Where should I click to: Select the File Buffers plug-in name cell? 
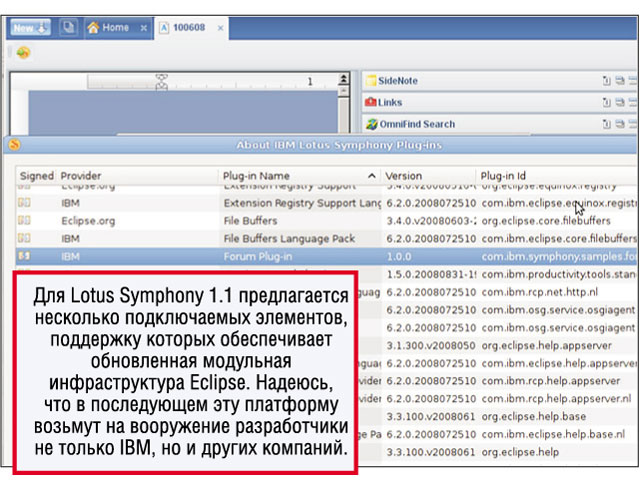[x=250, y=221]
